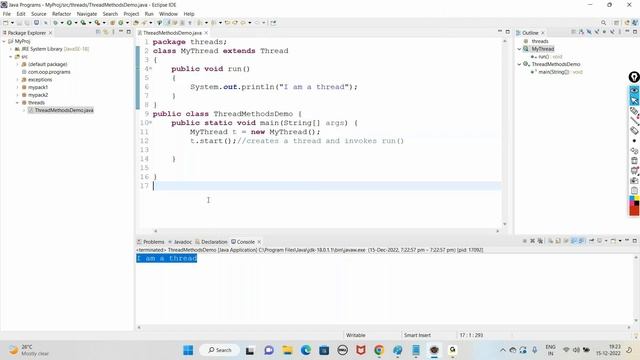The image size is (640, 360).
Task: Open the File menu
Action: point(7,14)
